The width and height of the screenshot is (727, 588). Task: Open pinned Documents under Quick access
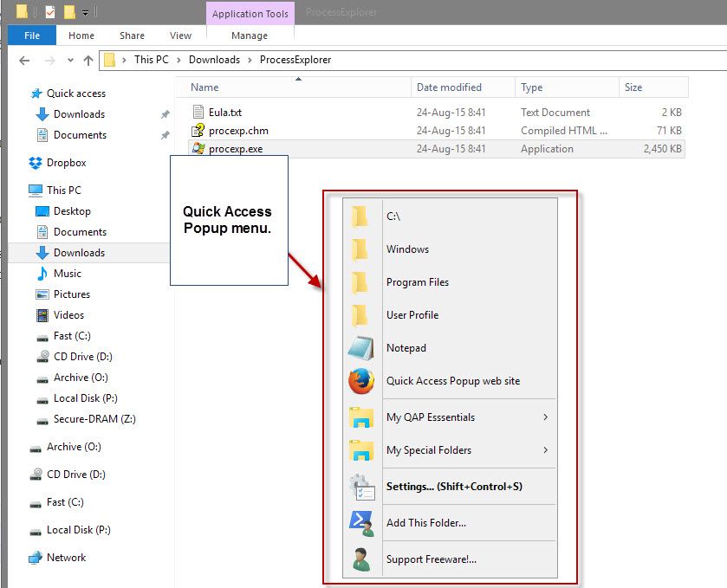(x=80, y=135)
